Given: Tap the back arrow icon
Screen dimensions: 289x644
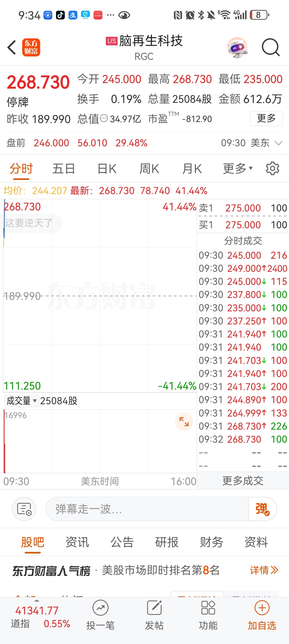Looking at the screenshot, I should (12, 48).
